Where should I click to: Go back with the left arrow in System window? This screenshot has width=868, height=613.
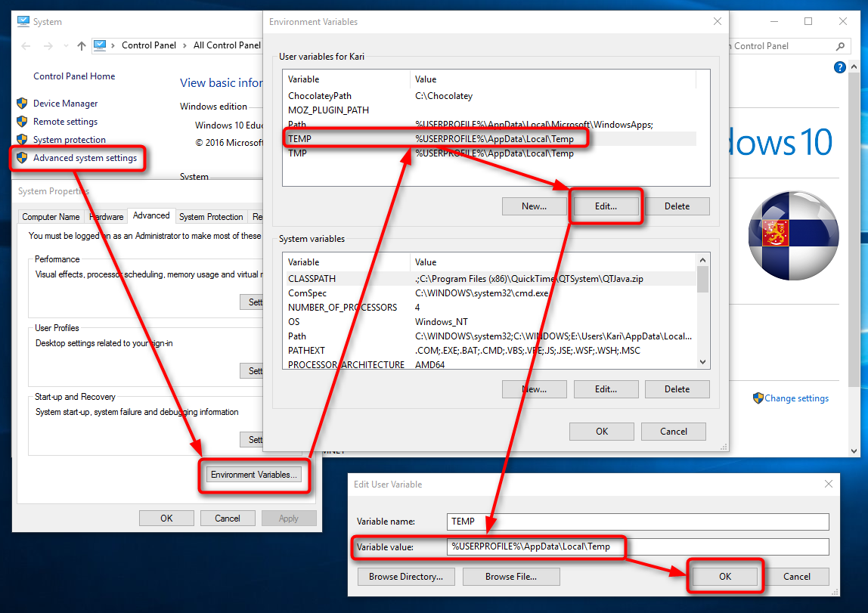(x=26, y=46)
